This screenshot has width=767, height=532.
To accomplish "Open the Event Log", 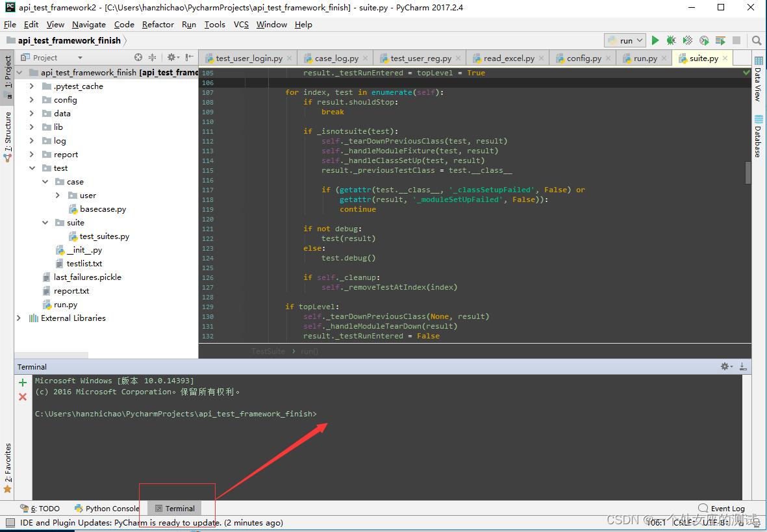I will (x=722, y=509).
